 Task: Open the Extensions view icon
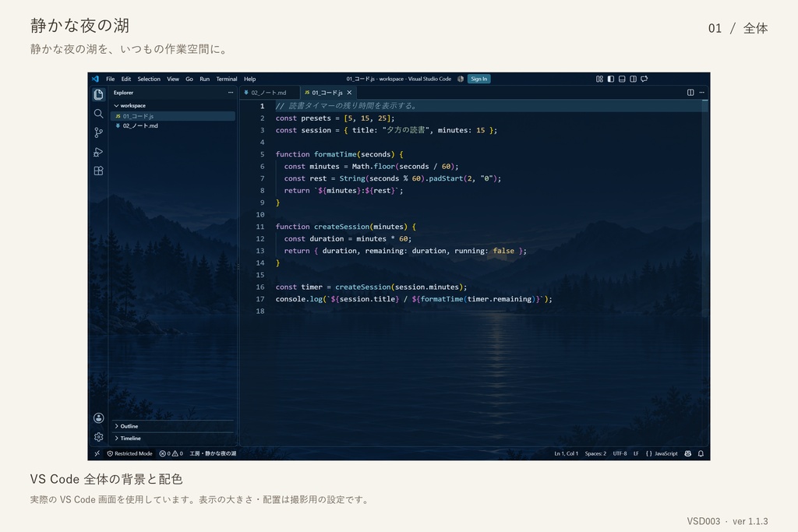click(98, 171)
